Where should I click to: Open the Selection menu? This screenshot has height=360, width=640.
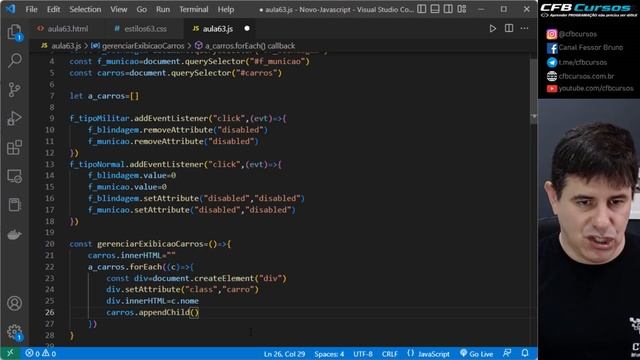[85, 9]
